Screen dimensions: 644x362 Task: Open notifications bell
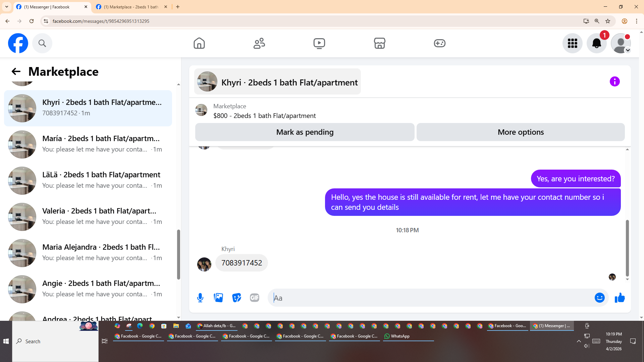pyautogui.click(x=597, y=43)
